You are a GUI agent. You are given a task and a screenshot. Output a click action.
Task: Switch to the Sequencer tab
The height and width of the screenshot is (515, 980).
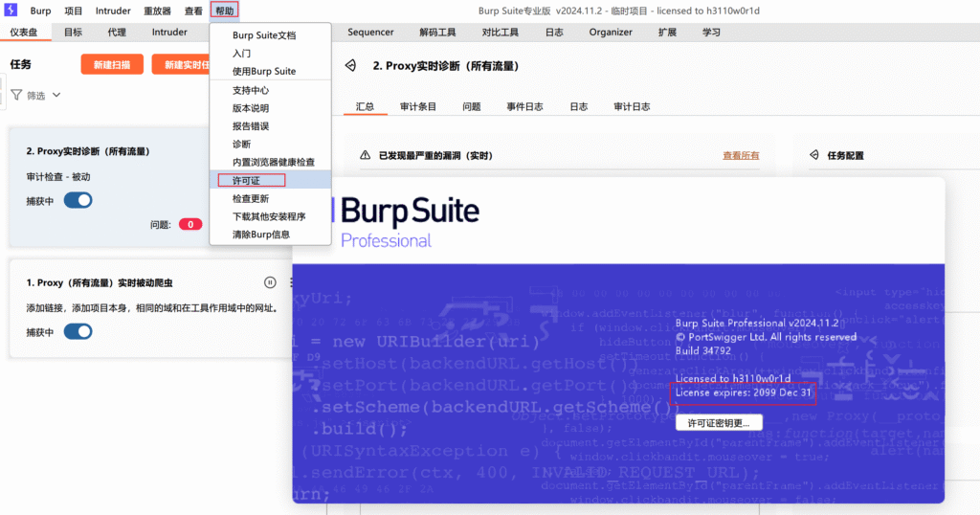[x=370, y=32]
